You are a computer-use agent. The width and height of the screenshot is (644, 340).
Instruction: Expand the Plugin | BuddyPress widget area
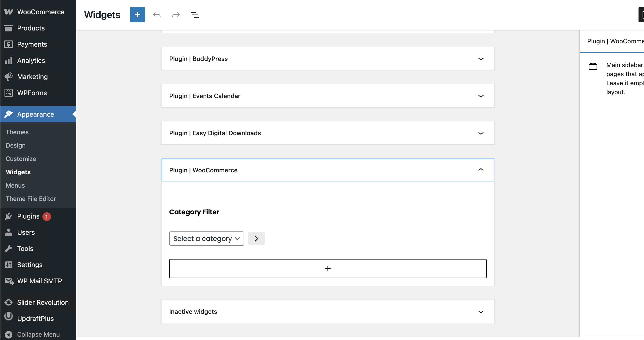point(480,59)
